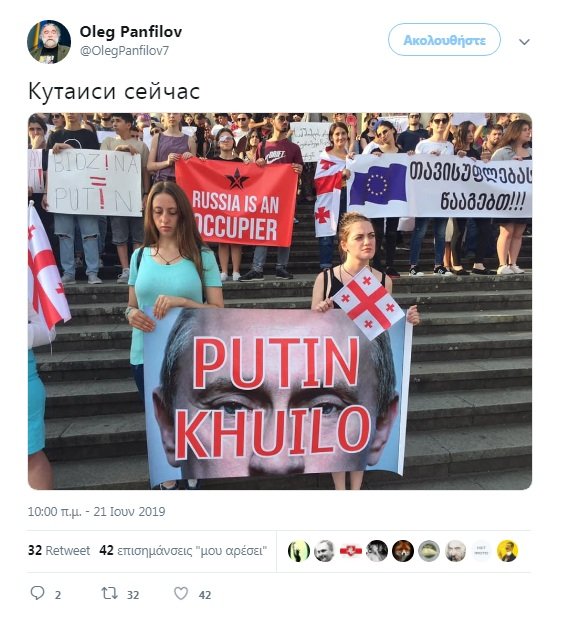Open the @OlegPanfilov7 handle link

(x=124, y=51)
